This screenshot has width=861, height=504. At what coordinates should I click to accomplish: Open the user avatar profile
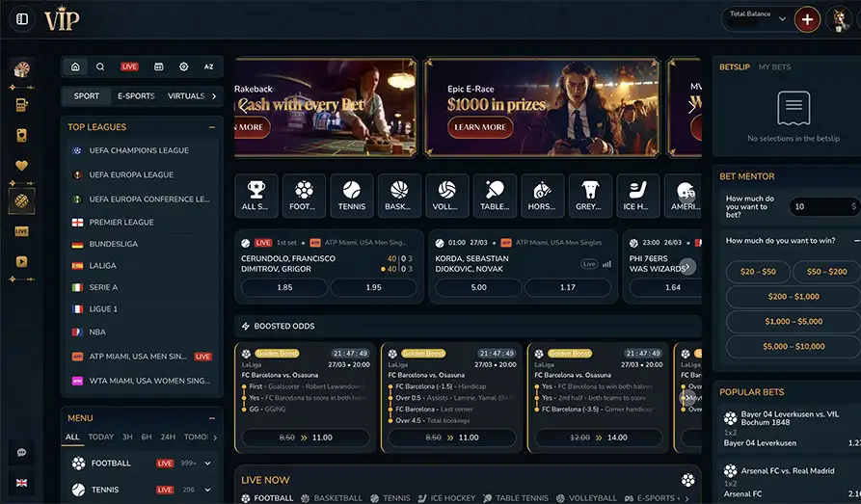point(839,20)
